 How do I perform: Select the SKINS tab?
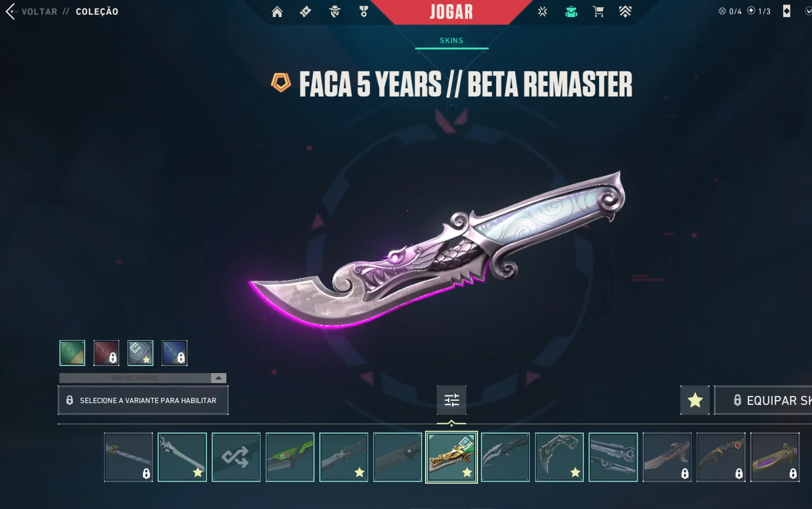[452, 41]
